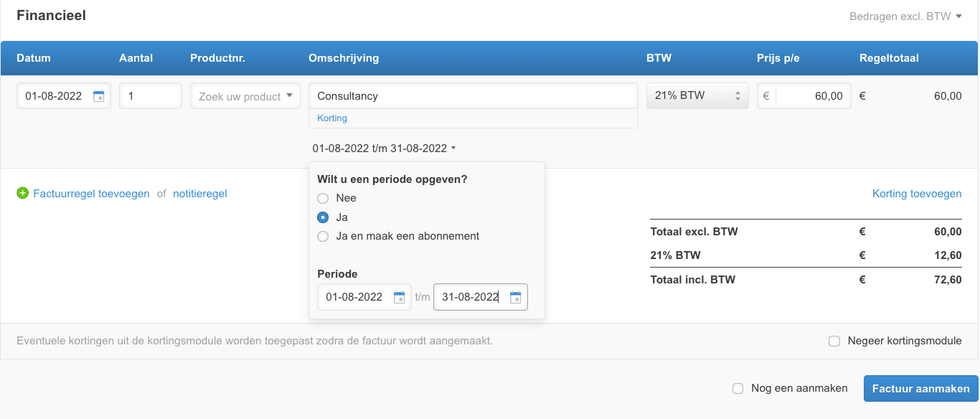Click the price per unit field

(x=812, y=96)
